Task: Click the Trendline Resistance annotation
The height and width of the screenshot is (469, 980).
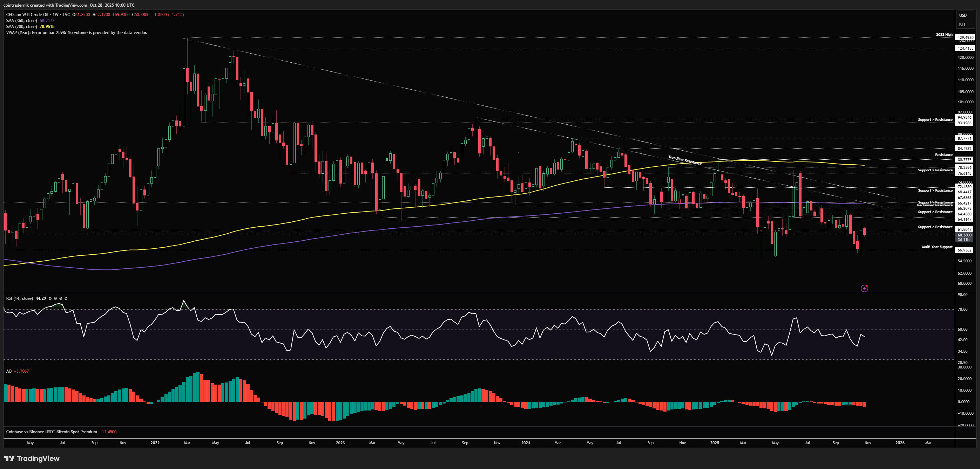Action: coord(685,160)
